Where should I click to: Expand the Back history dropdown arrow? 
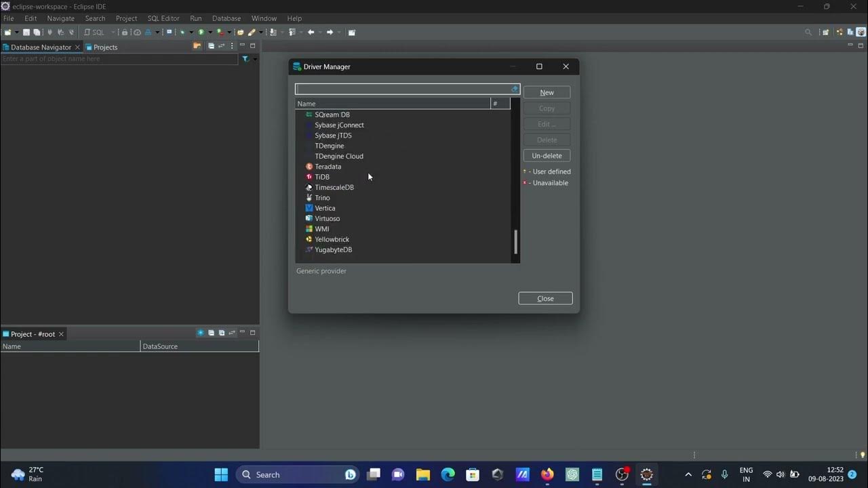pos(320,32)
